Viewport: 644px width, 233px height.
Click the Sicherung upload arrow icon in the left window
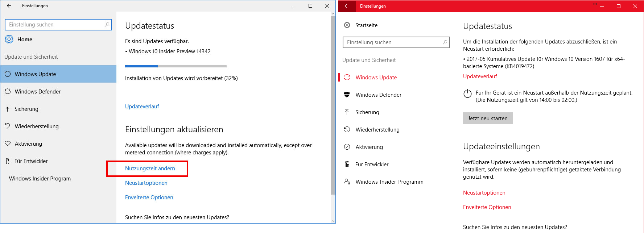[x=8, y=109]
